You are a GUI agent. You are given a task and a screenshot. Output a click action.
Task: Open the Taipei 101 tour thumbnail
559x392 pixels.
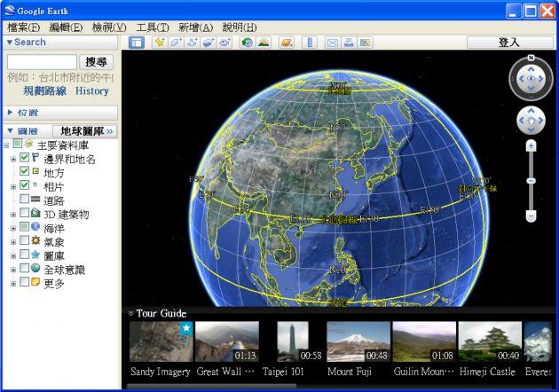292,342
